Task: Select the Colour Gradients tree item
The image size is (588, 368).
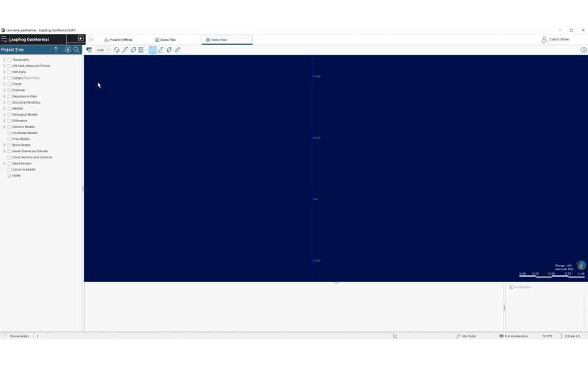Action: [x=24, y=169]
